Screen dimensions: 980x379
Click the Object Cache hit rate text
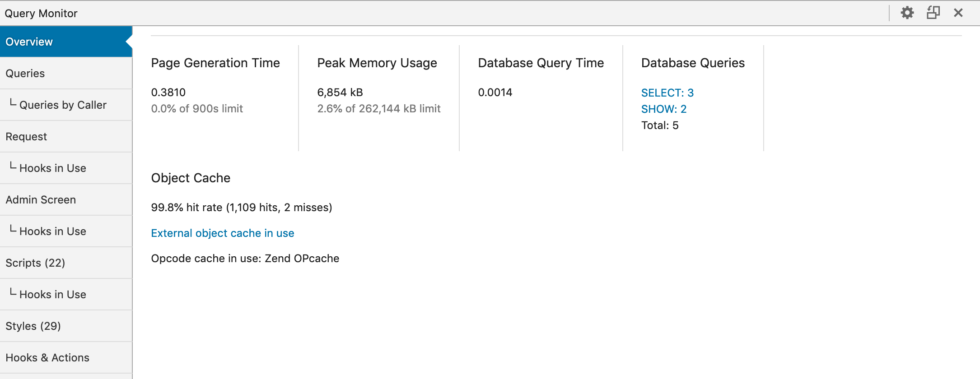(242, 208)
